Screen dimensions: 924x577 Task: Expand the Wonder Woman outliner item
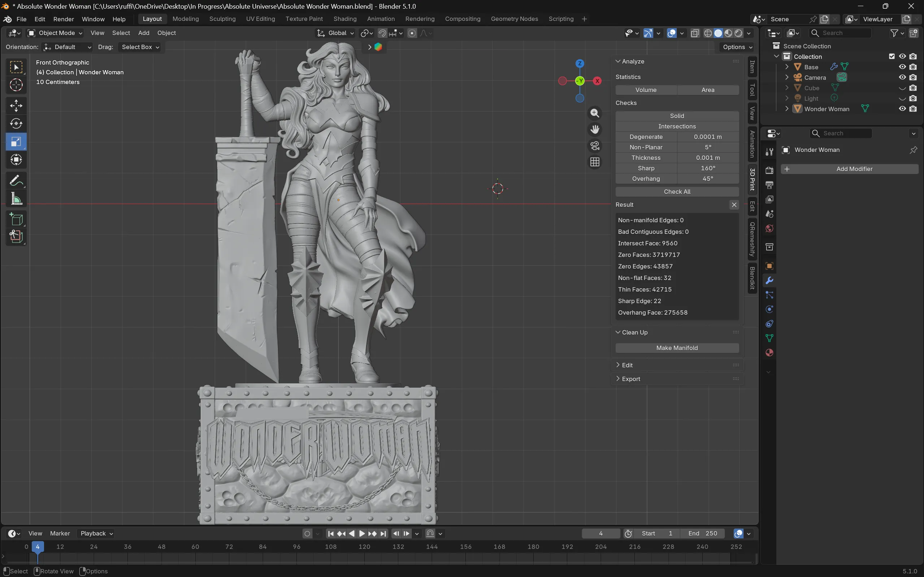coord(787,109)
